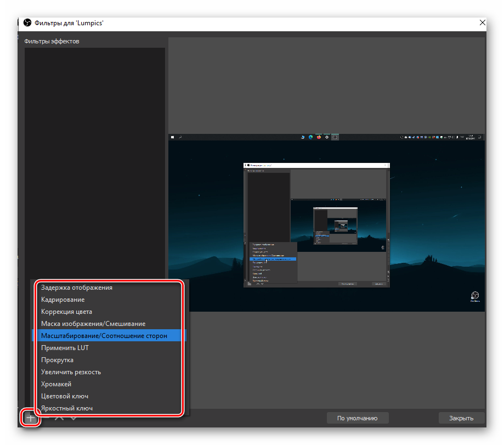Pick 'Маска изображения/Смешивание' in the menu
The image size is (504, 445).
coord(93,324)
